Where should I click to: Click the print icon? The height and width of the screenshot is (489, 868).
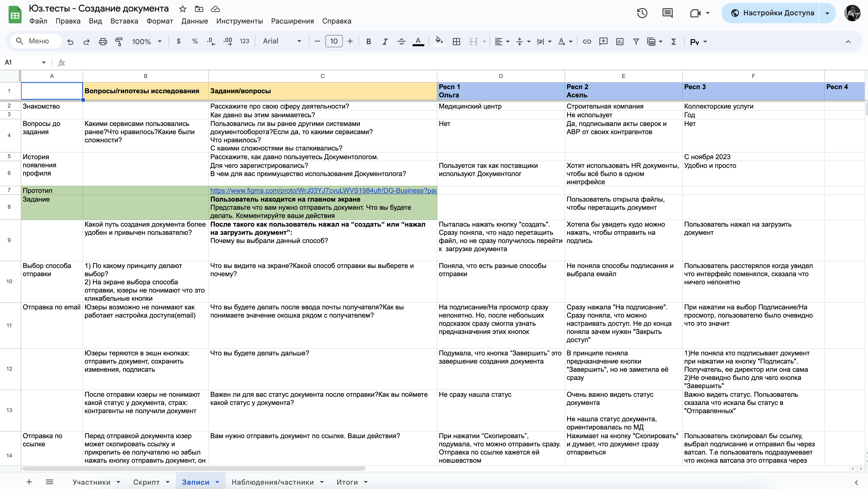(103, 41)
